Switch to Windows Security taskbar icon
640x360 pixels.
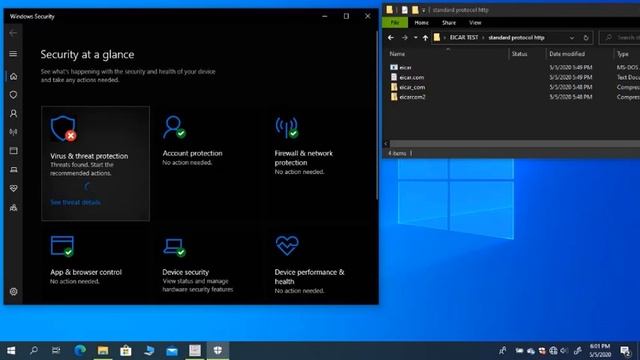pyautogui.click(x=218, y=351)
